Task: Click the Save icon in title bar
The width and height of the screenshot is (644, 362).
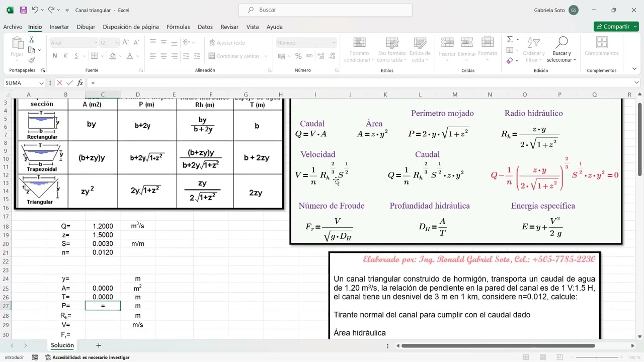Action: tap(23, 10)
